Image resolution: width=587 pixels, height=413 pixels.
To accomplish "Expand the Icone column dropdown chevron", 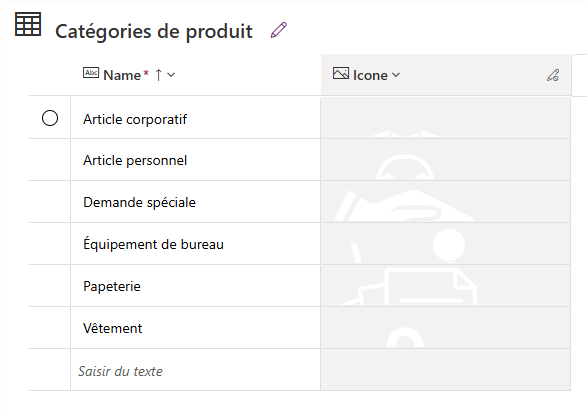I will pyautogui.click(x=396, y=75).
